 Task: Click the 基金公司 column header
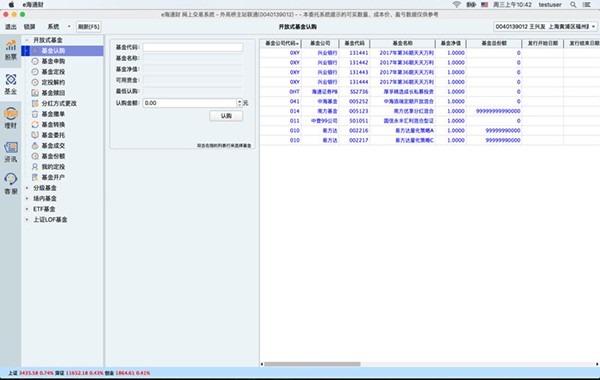click(320, 43)
